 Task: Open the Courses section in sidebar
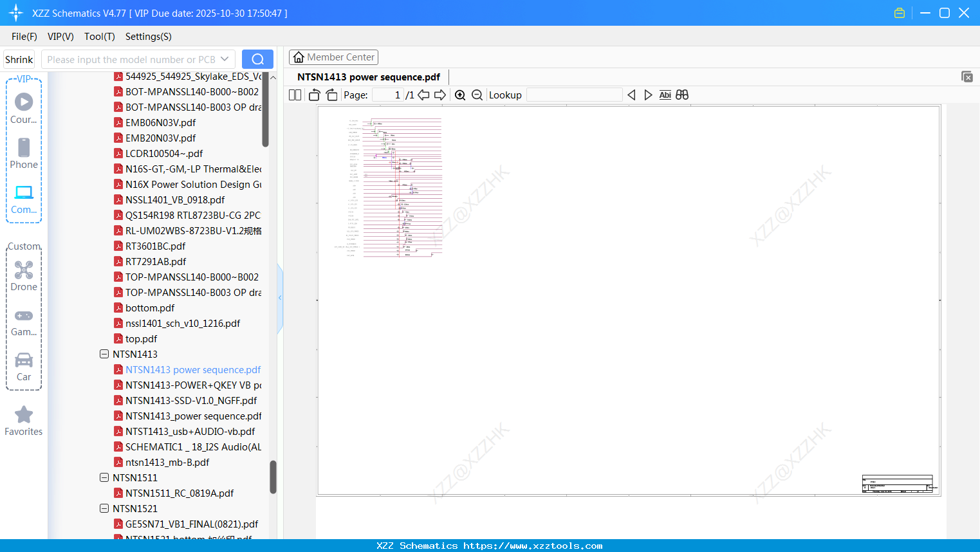(24, 107)
